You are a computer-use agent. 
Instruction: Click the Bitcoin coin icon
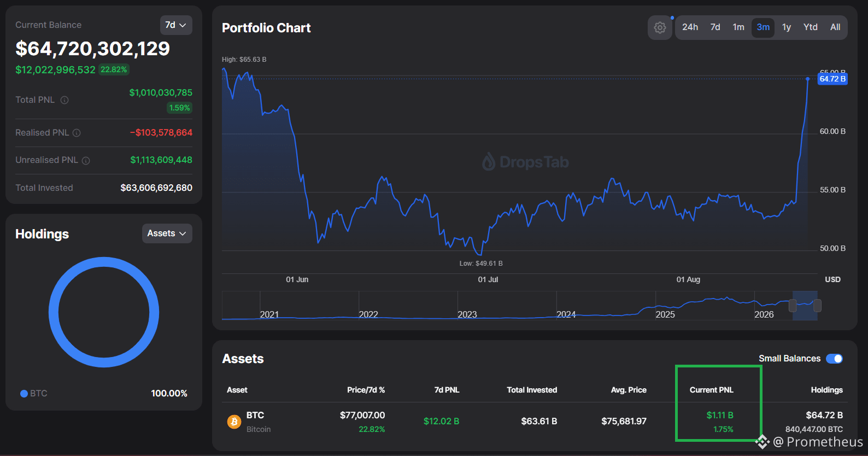pos(234,422)
